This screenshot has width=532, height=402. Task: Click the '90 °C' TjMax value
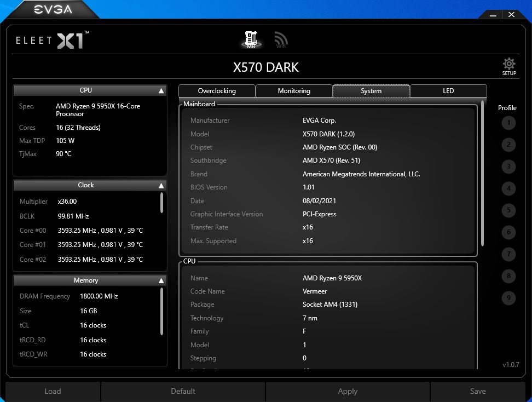click(x=63, y=154)
